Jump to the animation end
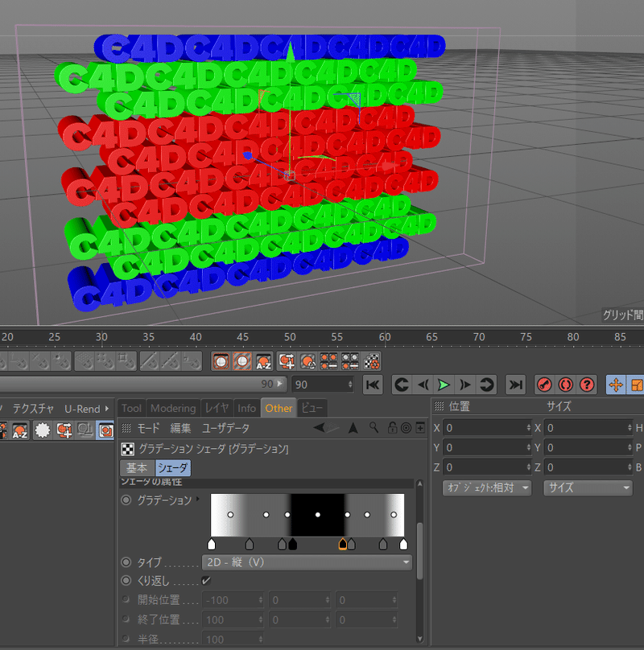644x650 pixels. [x=515, y=385]
